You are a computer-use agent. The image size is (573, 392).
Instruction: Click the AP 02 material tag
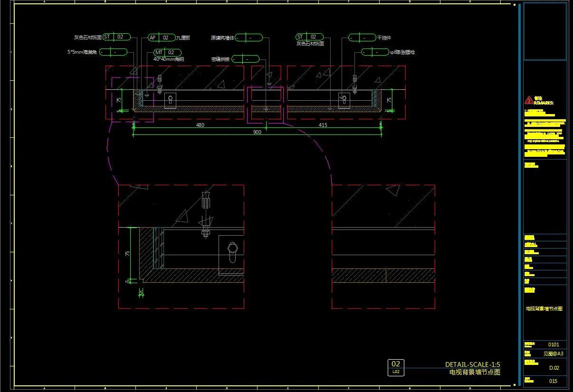pyautogui.click(x=161, y=38)
